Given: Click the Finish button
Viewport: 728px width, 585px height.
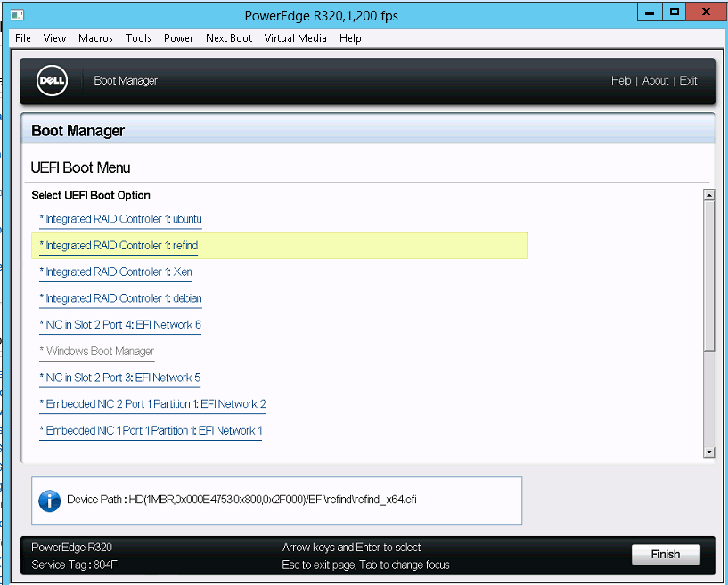Looking at the screenshot, I should click(x=666, y=555).
